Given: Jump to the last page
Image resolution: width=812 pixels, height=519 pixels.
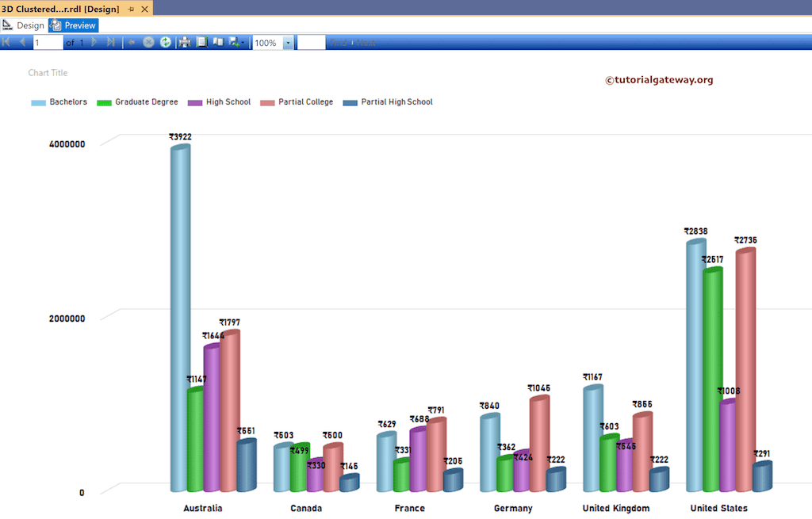Looking at the screenshot, I should 111,42.
